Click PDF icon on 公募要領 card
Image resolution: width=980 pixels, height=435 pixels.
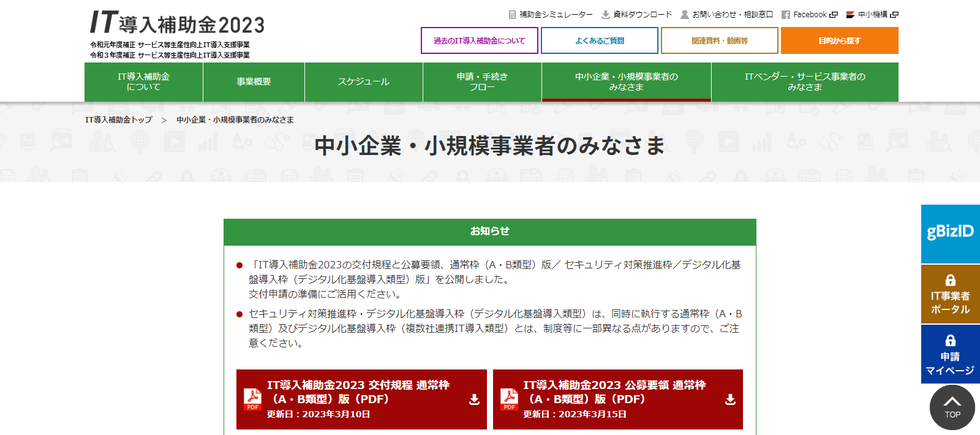point(509,399)
